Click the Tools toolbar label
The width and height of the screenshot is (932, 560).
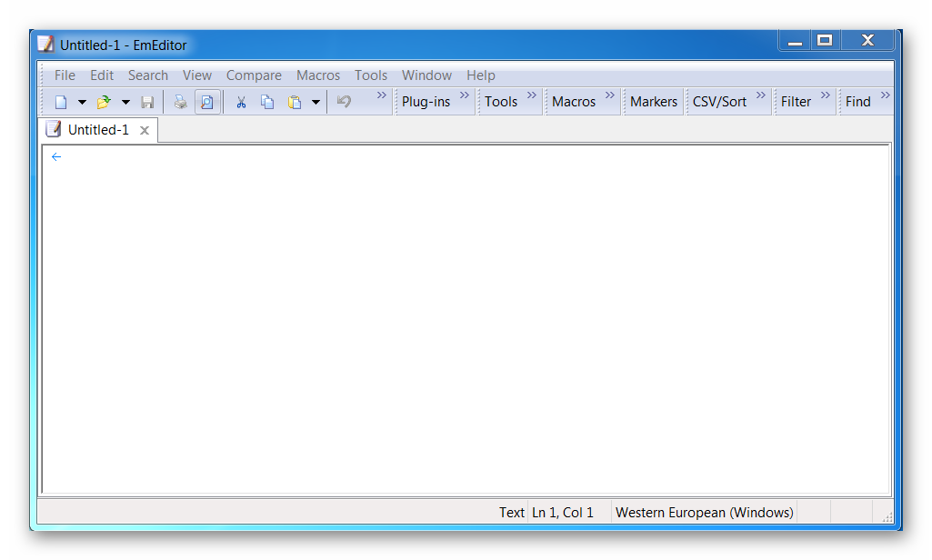coord(501,102)
